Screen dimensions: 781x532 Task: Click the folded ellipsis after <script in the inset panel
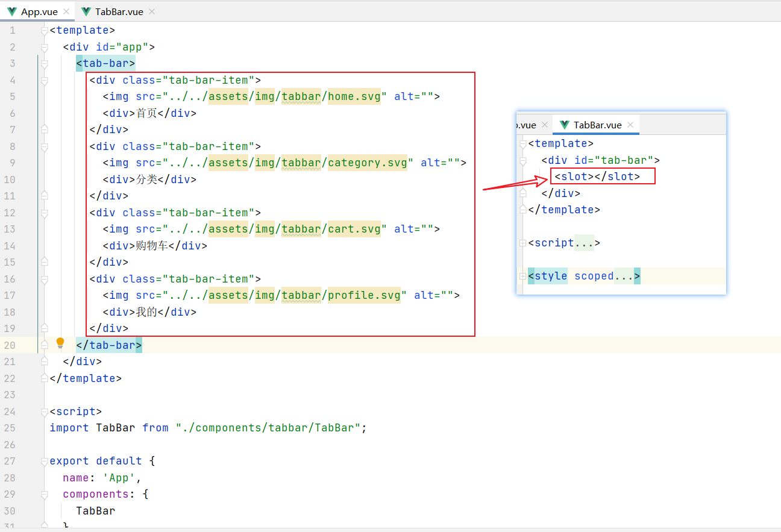pos(584,243)
